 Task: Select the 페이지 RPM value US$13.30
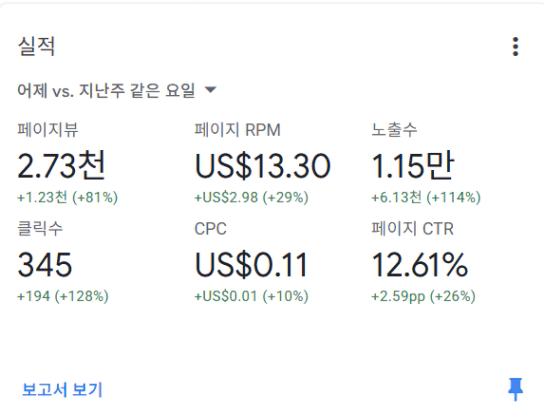point(263,166)
